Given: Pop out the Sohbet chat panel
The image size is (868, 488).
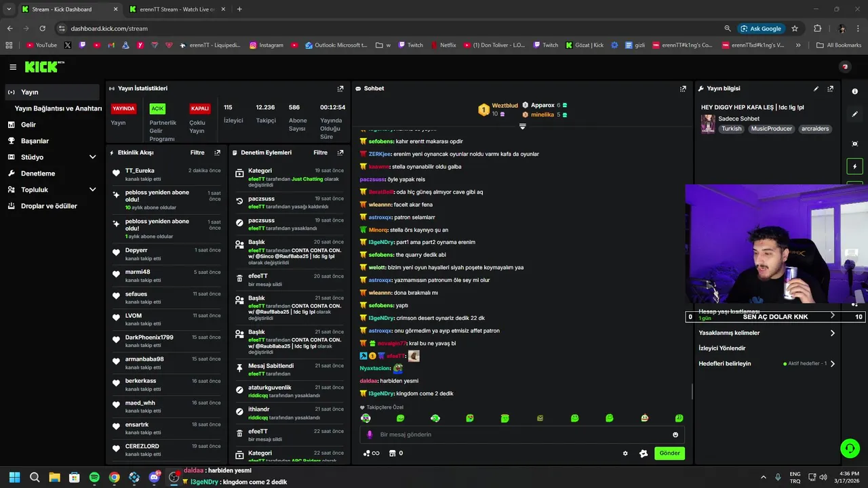Looking at the screenshot, I should point(683,89).
